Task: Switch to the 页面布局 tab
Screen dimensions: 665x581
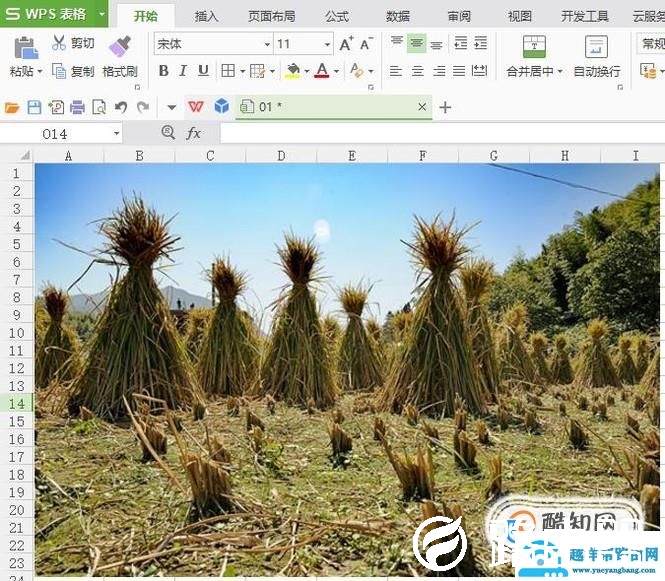Action: (271, 16)
